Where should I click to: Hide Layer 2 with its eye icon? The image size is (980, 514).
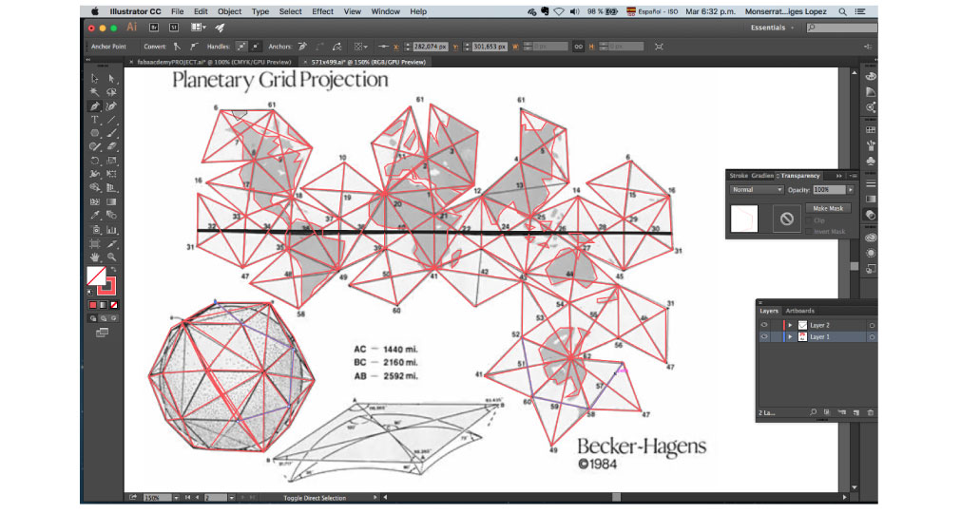[x=763, y=325]
